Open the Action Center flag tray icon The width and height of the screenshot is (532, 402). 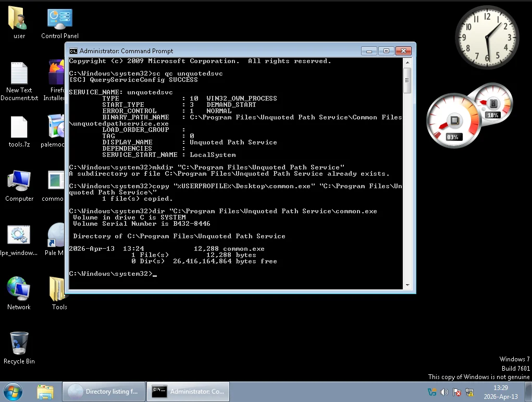click(x=456, y=392)
